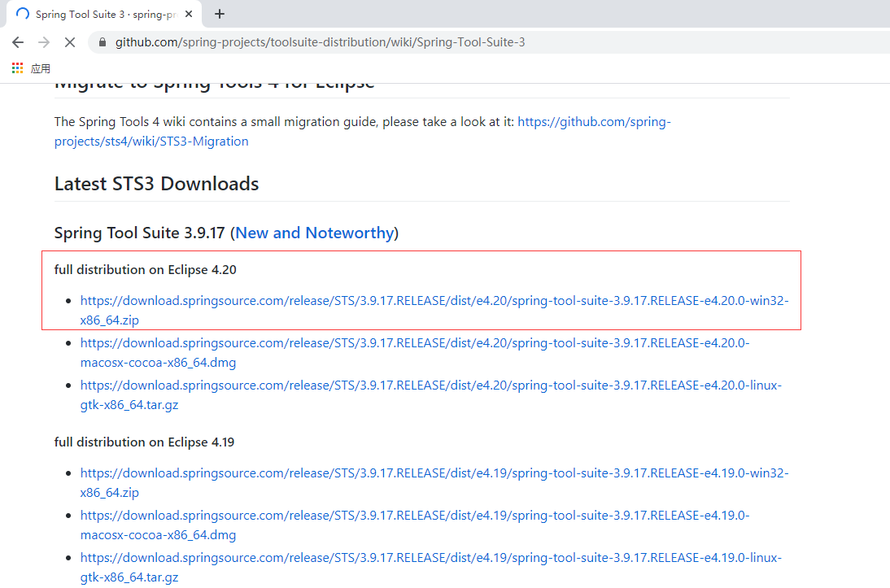890x588 pixels.
Task: Click 'full distribution on Eclipse 4.20' text
Action: point(146,269)
